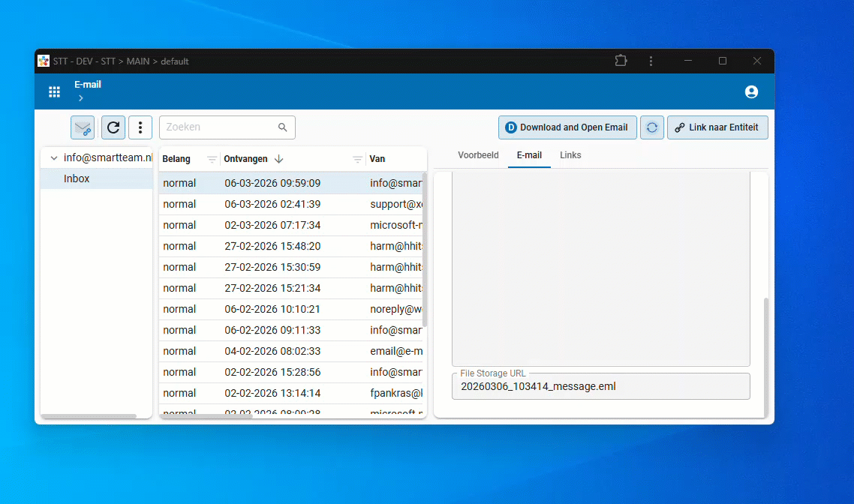The height and width of the screenshot is (504, 854).
Task: Click the search magnifier icon
Action: (x=283, y=127)
